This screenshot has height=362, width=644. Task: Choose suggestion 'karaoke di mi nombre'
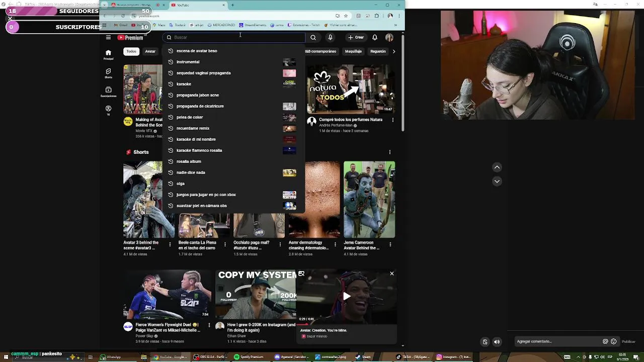pos(233,139)
